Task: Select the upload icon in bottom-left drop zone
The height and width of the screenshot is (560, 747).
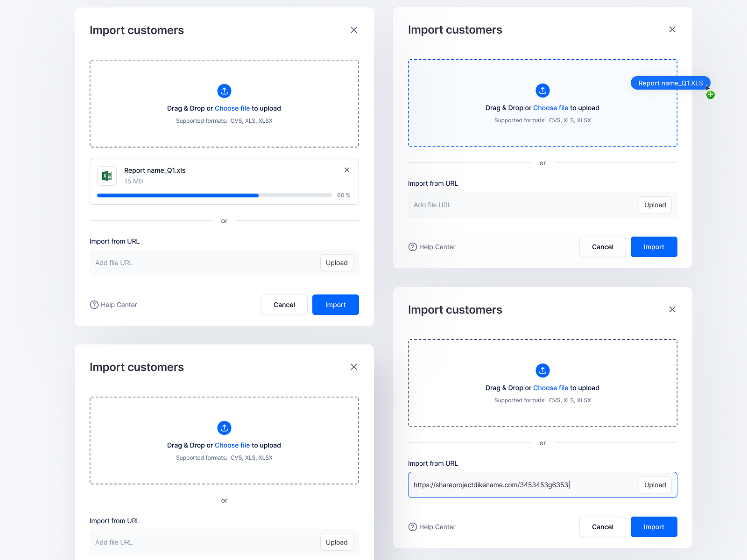Action: coord(224,428)
